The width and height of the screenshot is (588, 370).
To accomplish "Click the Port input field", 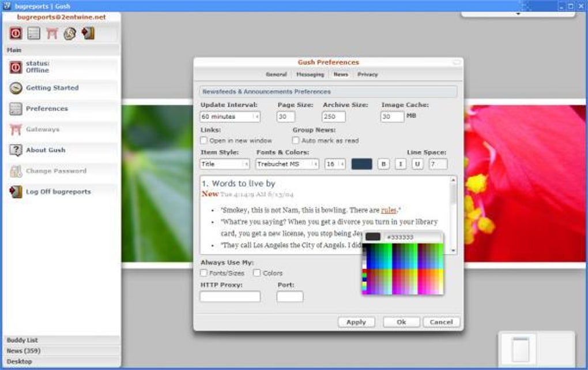I will [x=290, y=297].
